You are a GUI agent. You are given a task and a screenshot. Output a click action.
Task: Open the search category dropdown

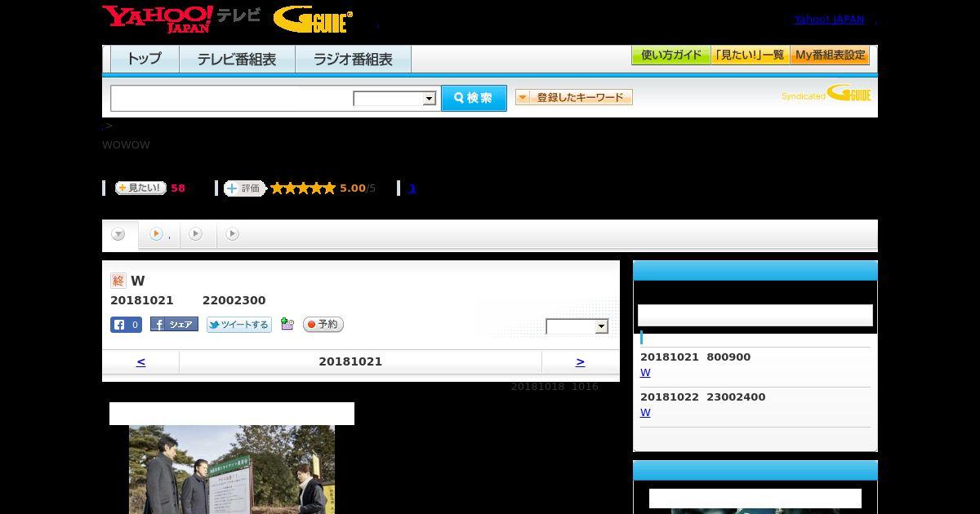(x=394, y=99)
